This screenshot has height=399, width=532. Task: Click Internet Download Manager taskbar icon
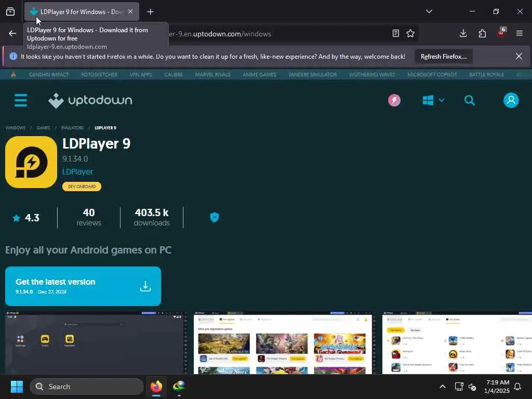[179, 387]
